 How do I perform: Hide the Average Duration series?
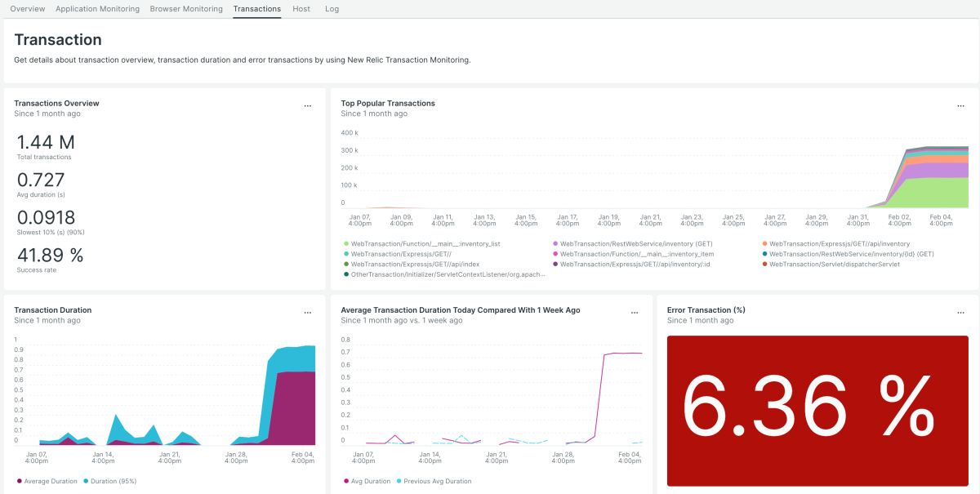click(50, 481)
